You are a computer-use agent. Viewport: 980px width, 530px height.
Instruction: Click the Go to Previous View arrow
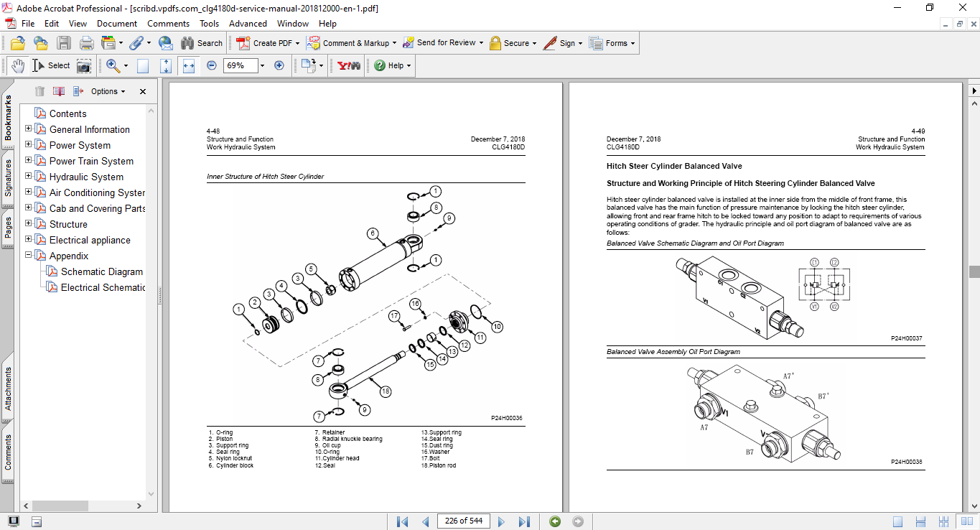coord(555,521)
